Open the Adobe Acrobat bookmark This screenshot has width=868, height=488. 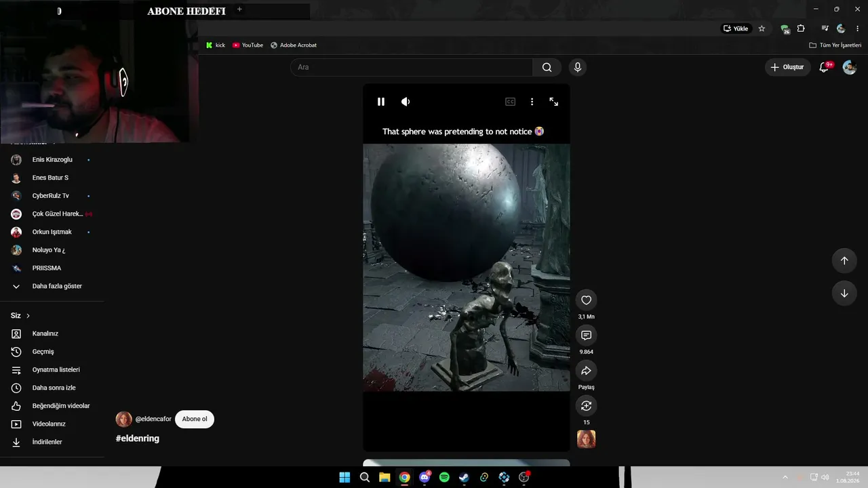(x=294, y=45)
